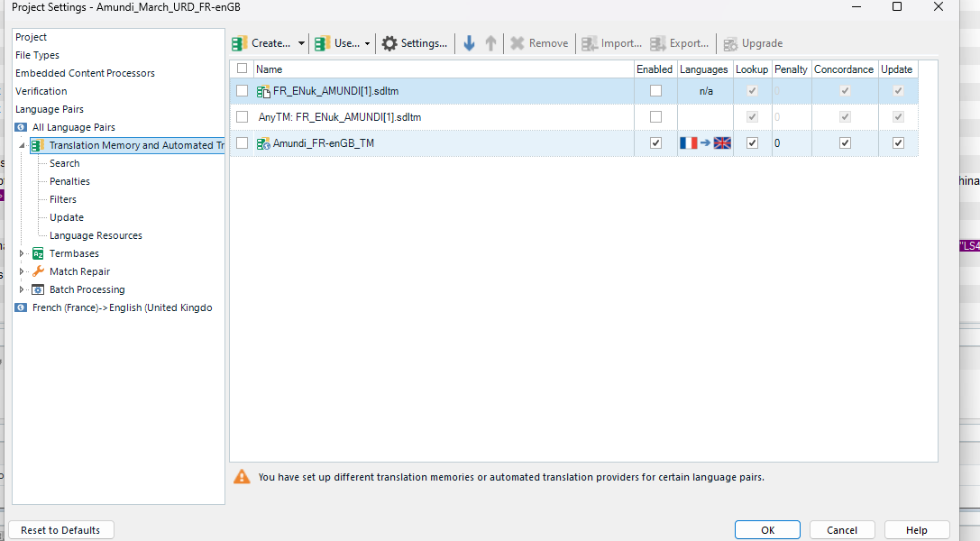The width and height of the screenshot is (980, 541).
Task: Disable Enabled checkbox for Amundi_FR-enGB_TM
Action: coord(655,143)
